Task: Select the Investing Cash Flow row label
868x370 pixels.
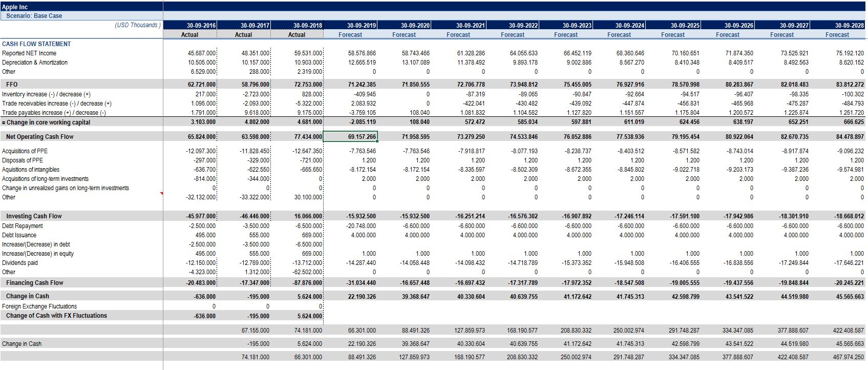Action: (x=34, y=216)
